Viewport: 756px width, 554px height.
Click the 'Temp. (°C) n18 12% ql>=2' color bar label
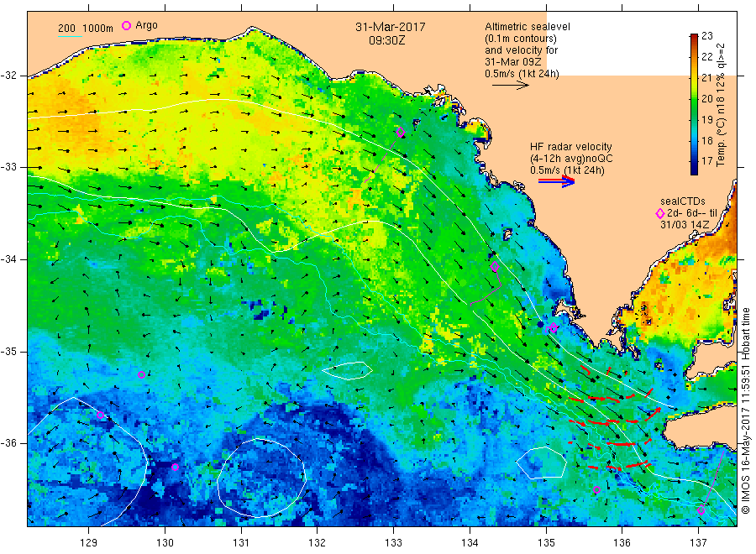pyautogui.click(x=721, y=105)
